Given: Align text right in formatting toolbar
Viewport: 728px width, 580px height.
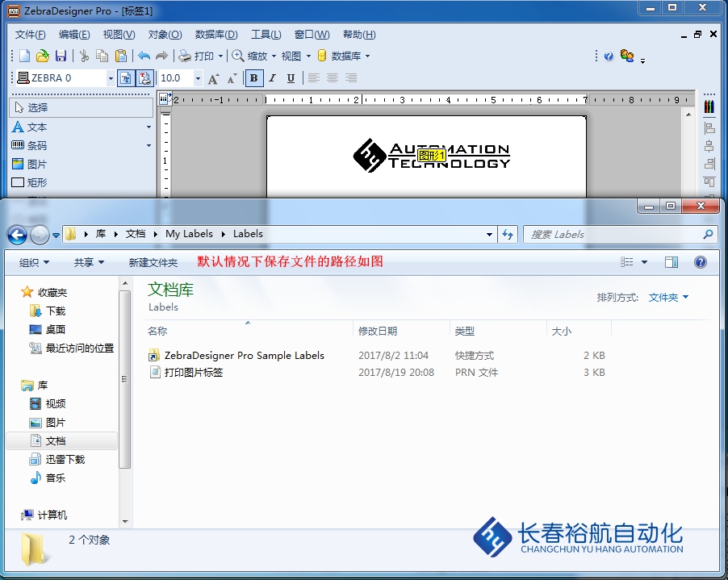Looking at the screenshot, I should [x=351, y=78].
